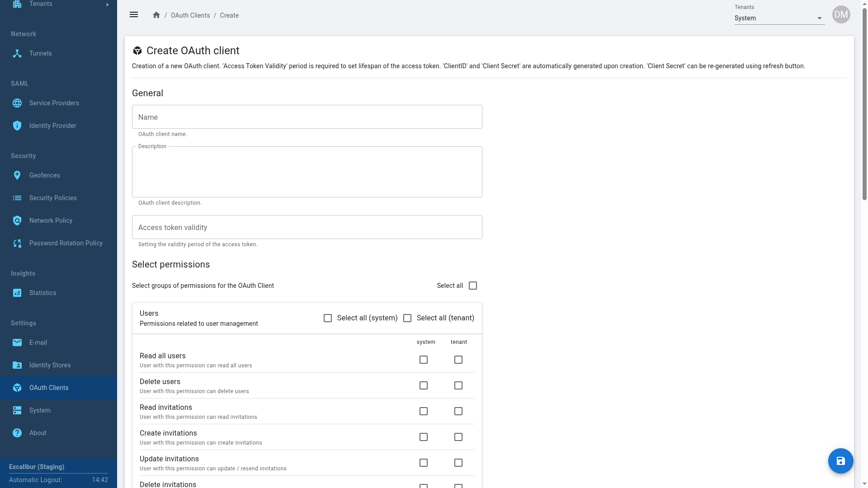This screenshot has width=868, height=488.
Task: Click the home breadcrumb icon
Action: 156,15
